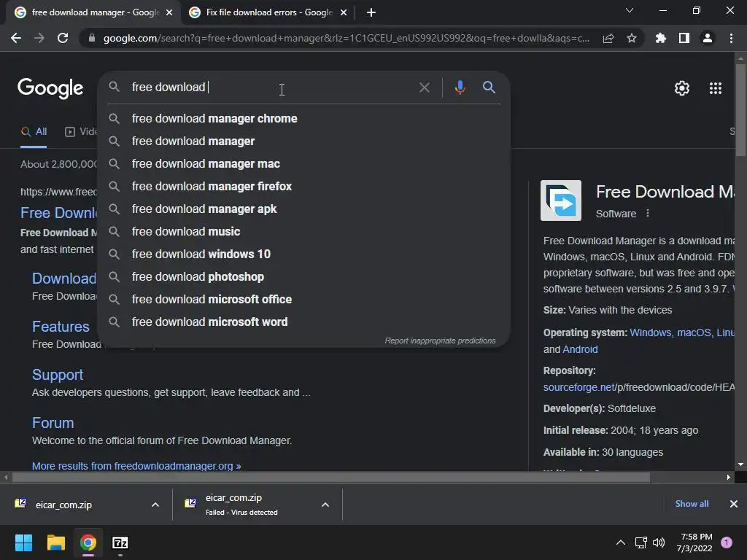
Task: Open the notification badge
Action: (727, 542)
